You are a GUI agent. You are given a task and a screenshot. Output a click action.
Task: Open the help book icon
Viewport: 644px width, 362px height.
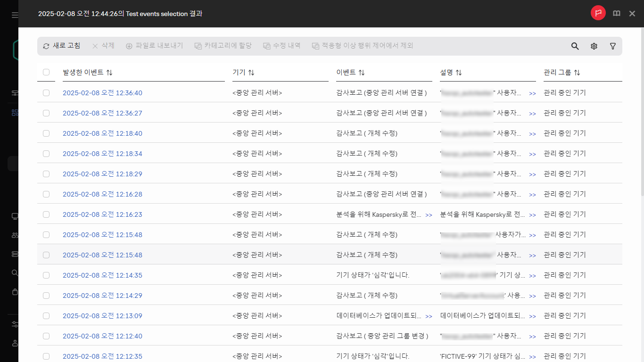pyautogui.click(x=617, y=14)
